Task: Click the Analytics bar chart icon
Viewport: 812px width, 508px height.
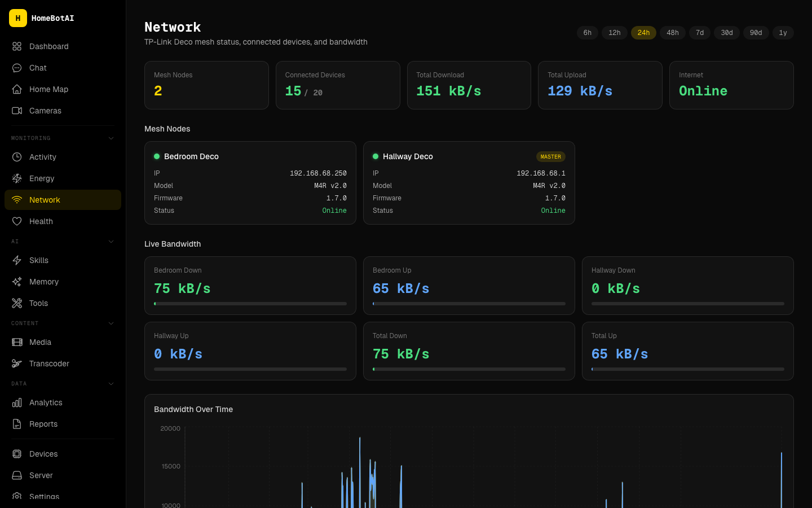Action: 17,402
